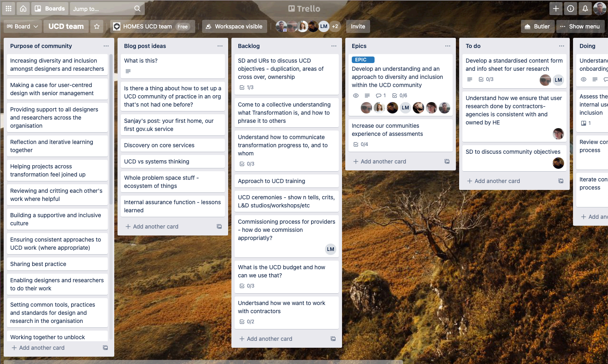This screenshot has width=608, height=364.
Task: Open Butler automation
Action: point(537,26)
